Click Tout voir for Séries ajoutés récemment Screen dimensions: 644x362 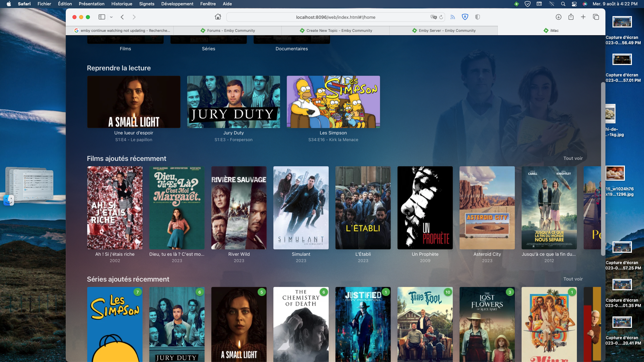tap(573, 279)
